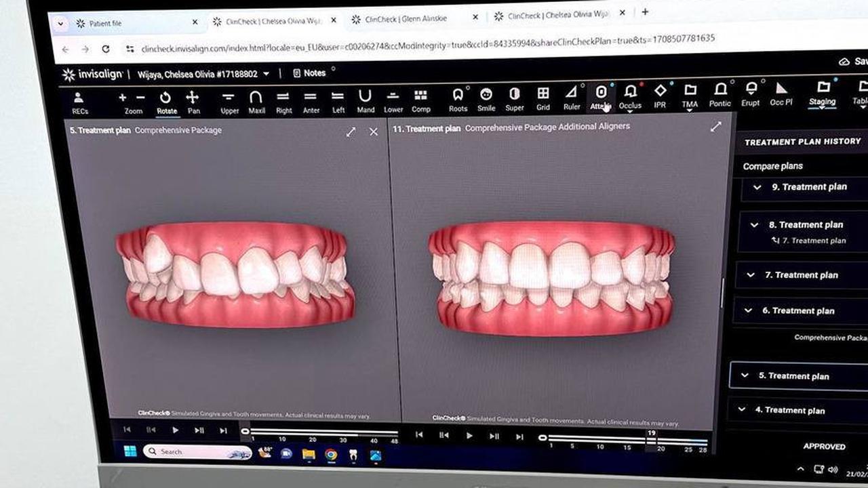Screen dimensions: 868x488
Task: Click the zoom out minus icon
Action: 140,98
